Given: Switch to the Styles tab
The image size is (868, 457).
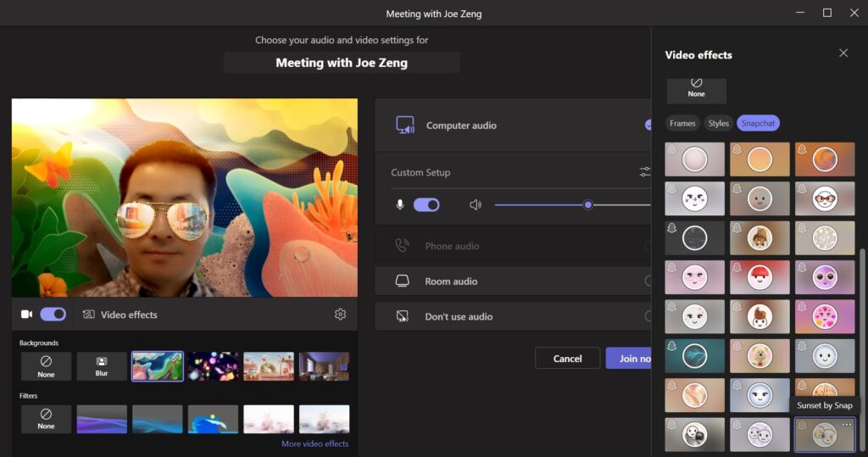Looking at the screenshot, I should (718, 123).
